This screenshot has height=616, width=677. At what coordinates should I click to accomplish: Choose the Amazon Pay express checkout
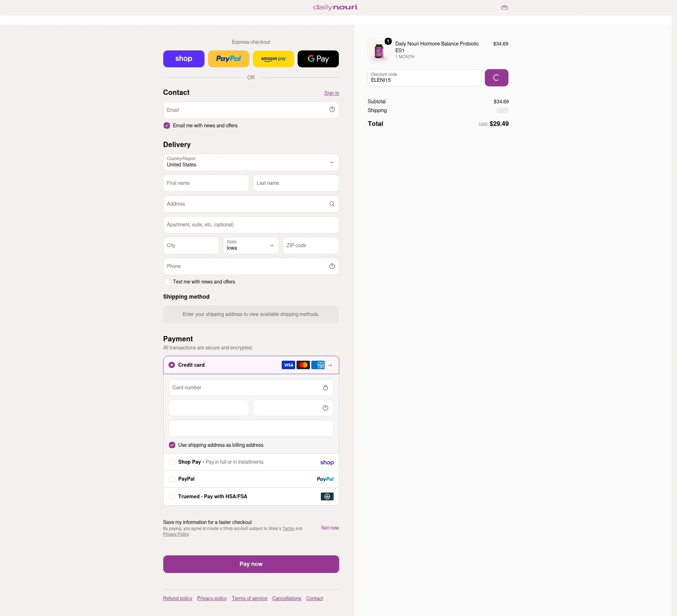[273, 59]
